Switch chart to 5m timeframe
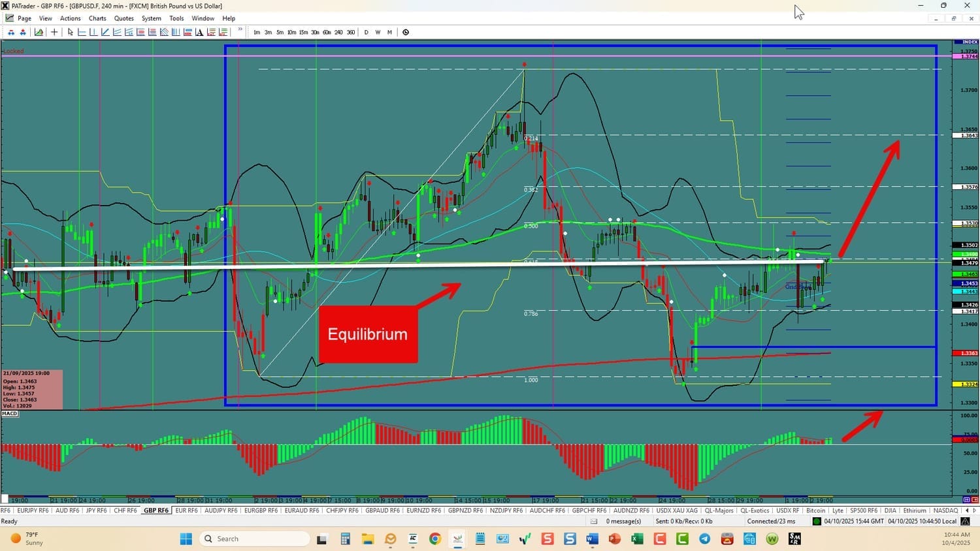 pos(280,32)
